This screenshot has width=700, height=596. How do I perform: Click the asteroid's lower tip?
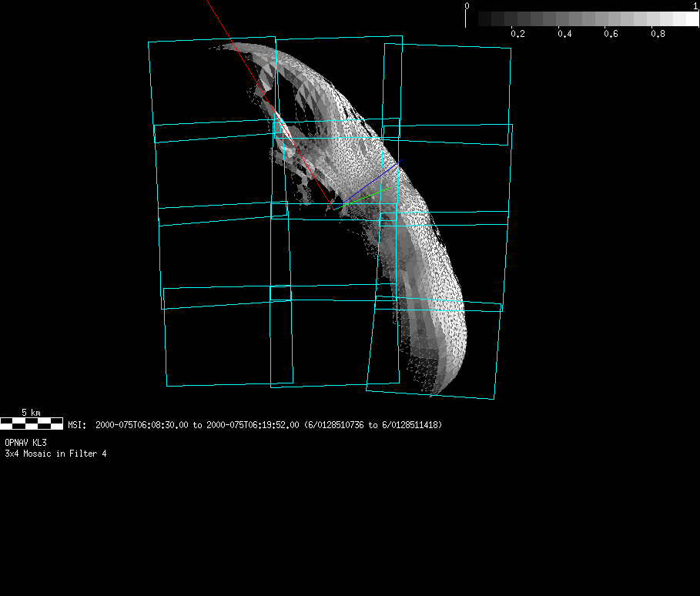[436, 390]
